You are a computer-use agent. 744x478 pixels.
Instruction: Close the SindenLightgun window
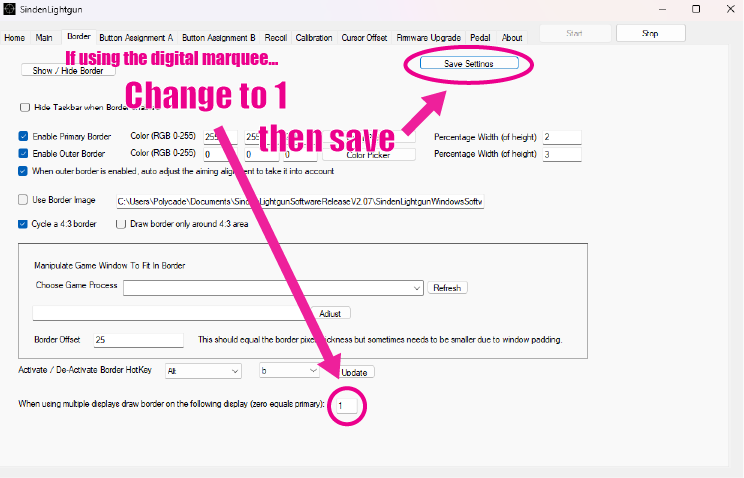[731, 9]
